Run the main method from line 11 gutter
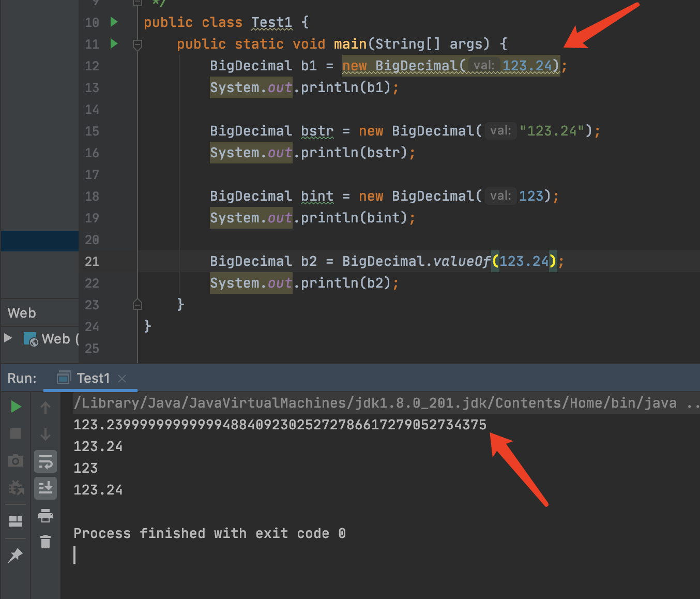The image size is (700, 599). point(114,43)
